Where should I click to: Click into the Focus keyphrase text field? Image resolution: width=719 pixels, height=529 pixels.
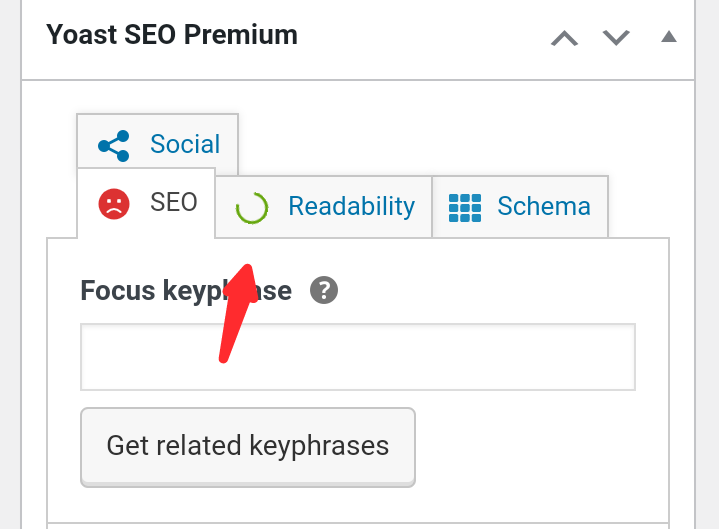(357, 356)
